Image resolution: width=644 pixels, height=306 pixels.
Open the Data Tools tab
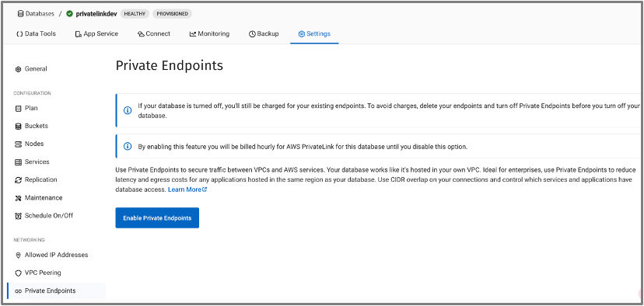point(36,33)
